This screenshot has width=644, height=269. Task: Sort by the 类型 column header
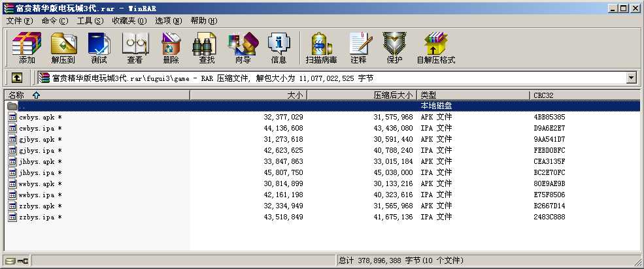(x=473, y=95)
